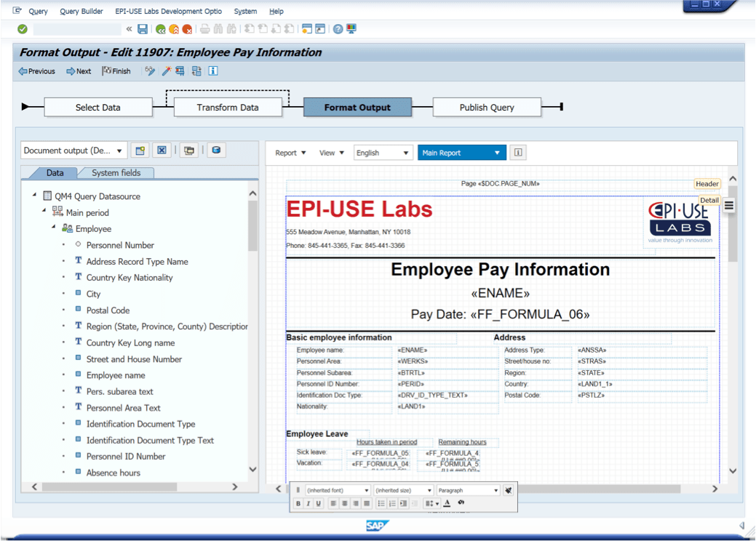Screen dimensions: 756x541
Task: Open the Main Report dropdown
Action: [x=462, y=153]
